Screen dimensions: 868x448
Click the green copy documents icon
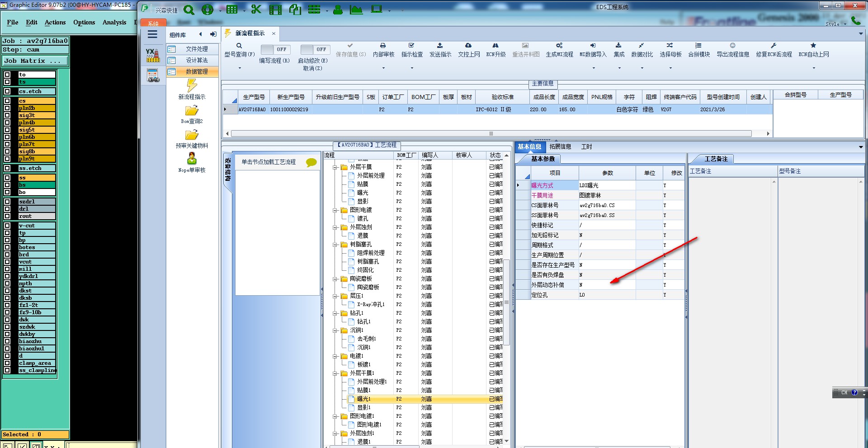click(x=295, y=9)
